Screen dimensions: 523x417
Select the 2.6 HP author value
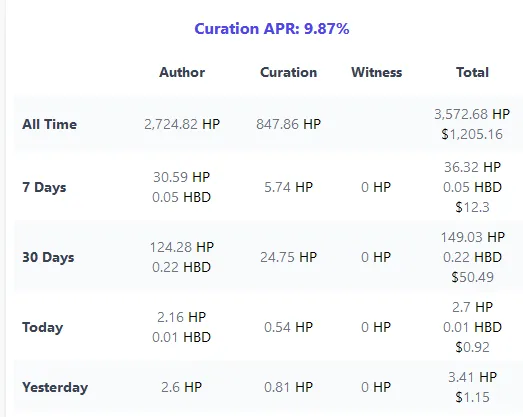181,387
